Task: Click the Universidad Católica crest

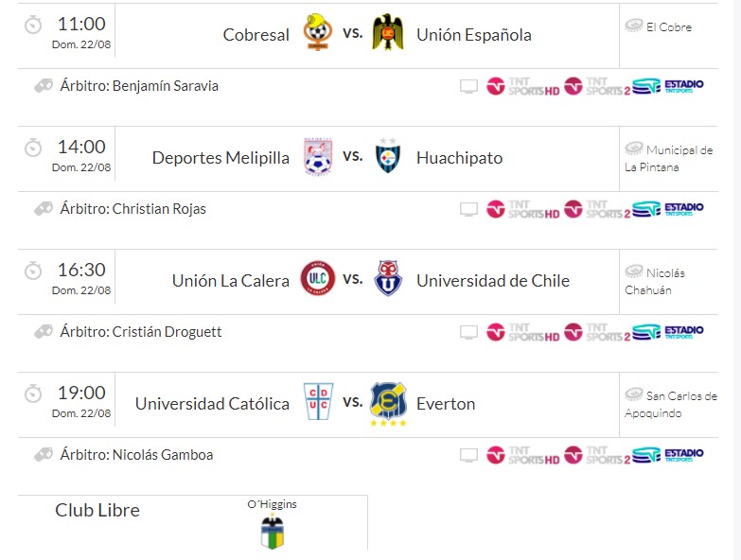Action: [317, 402]
